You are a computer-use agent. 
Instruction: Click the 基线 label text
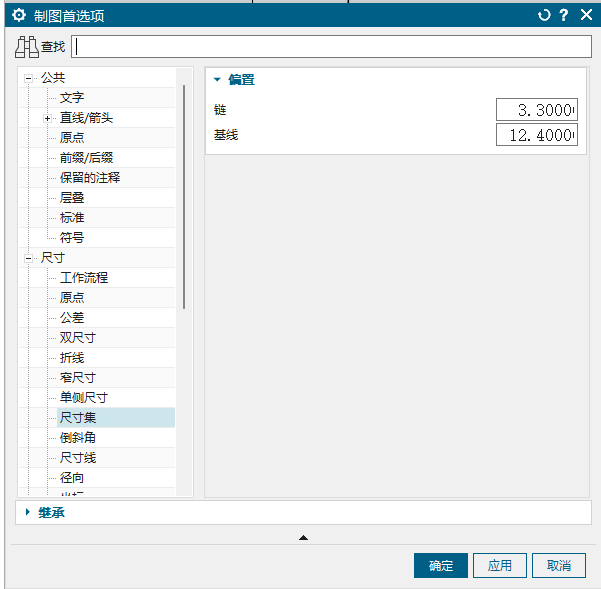click(x=226, y=135)
